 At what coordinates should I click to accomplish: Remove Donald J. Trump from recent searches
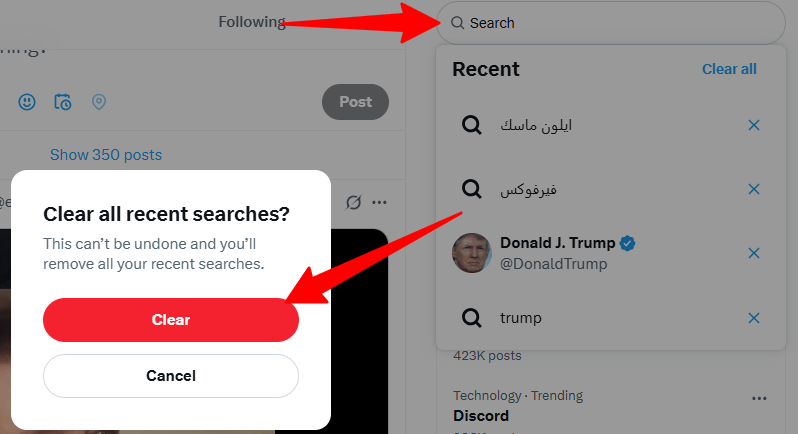pyautogui.click(x=754, y=253)
